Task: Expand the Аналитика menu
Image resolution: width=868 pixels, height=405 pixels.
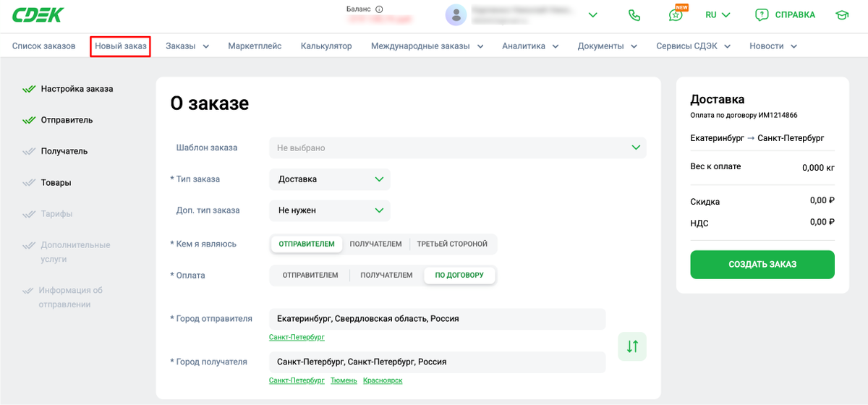Action: click(530, 46)
